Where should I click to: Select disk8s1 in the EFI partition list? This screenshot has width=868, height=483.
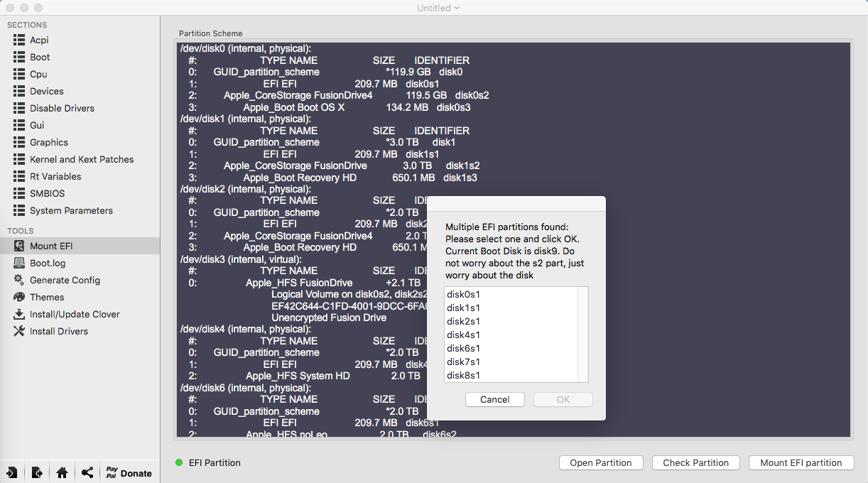511,375
